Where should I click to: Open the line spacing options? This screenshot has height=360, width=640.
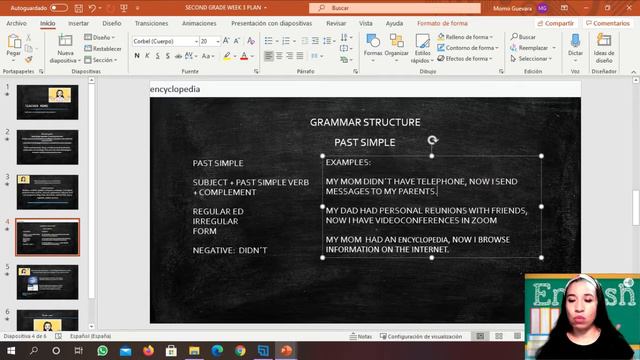pos(328,41)
